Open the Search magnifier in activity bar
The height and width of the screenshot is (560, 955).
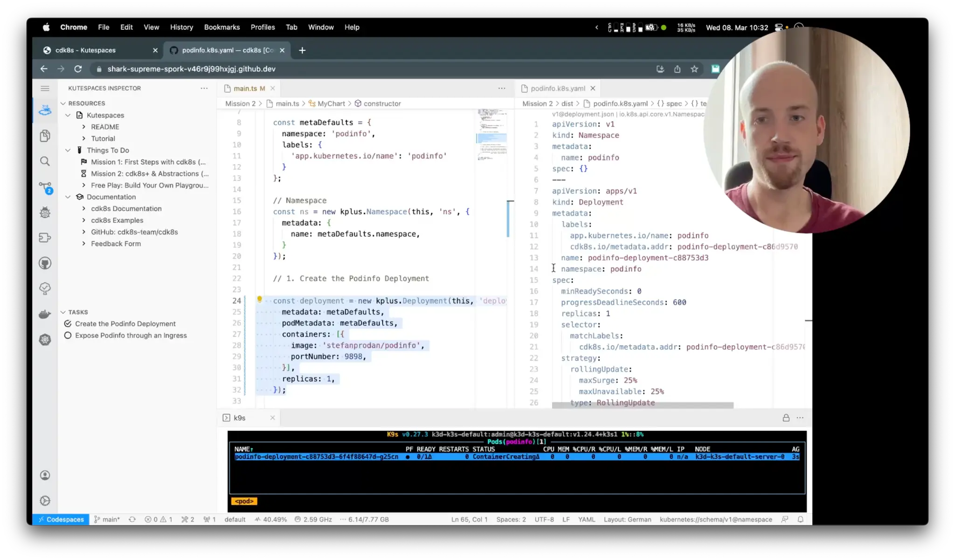click(45, 161)
